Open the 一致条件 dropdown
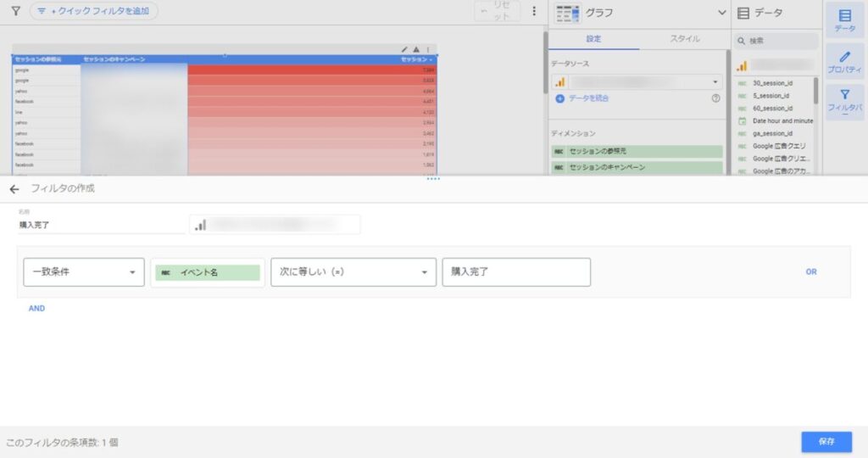This screenshot has width=868, height=458. coord(83,272)
